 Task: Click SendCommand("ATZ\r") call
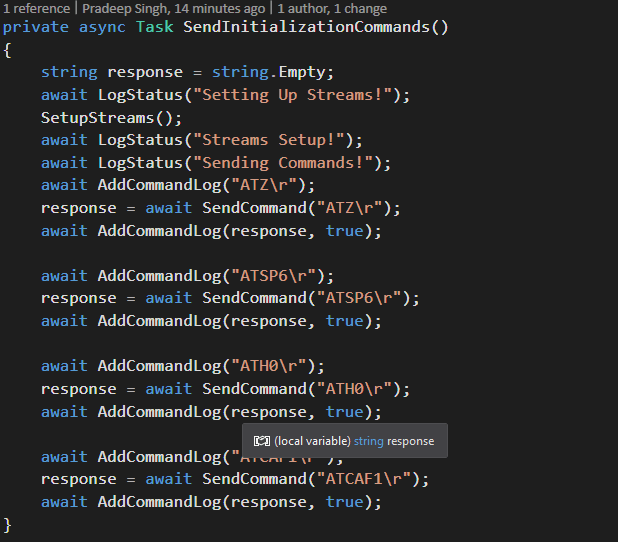[x=301, y=208]
